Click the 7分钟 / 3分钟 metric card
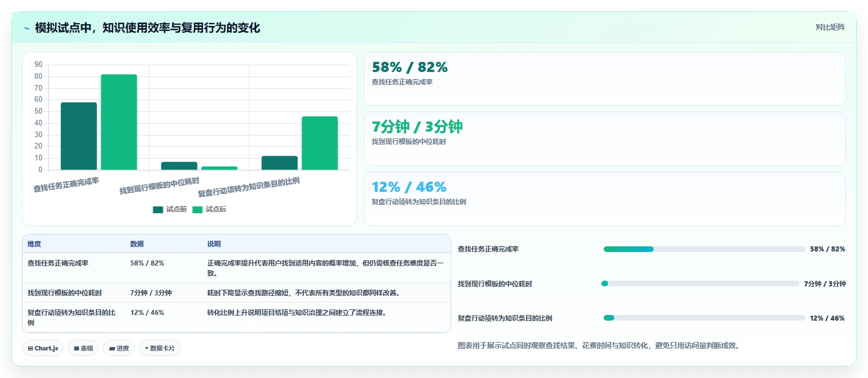868x378 pixels. pos(605,138)
